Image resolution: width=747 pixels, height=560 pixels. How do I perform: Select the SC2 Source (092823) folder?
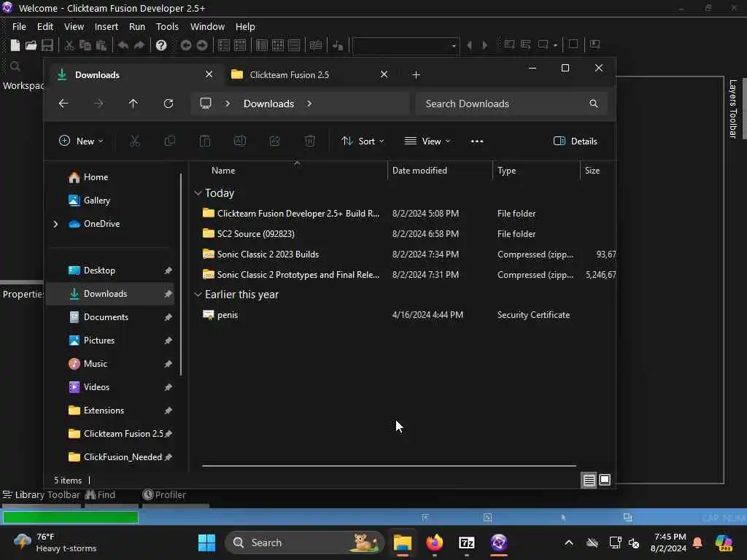click(x=256, y=234)
